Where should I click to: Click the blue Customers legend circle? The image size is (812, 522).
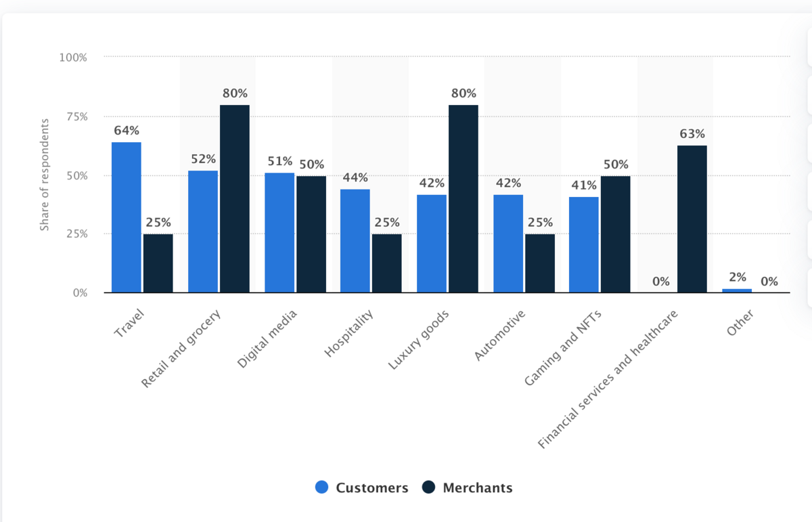322,487
